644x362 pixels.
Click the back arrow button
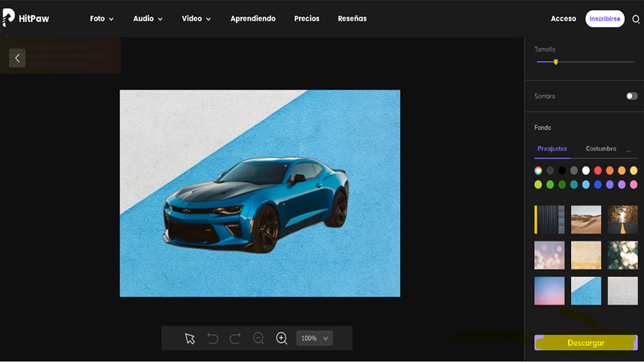click(x=17, y=58)
